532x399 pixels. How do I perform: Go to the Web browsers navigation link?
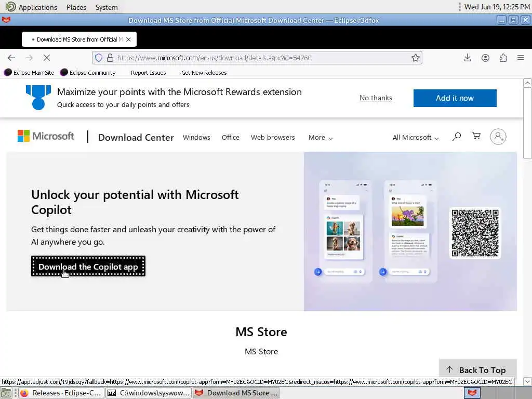pyautogui.click(x=273, y=137)
